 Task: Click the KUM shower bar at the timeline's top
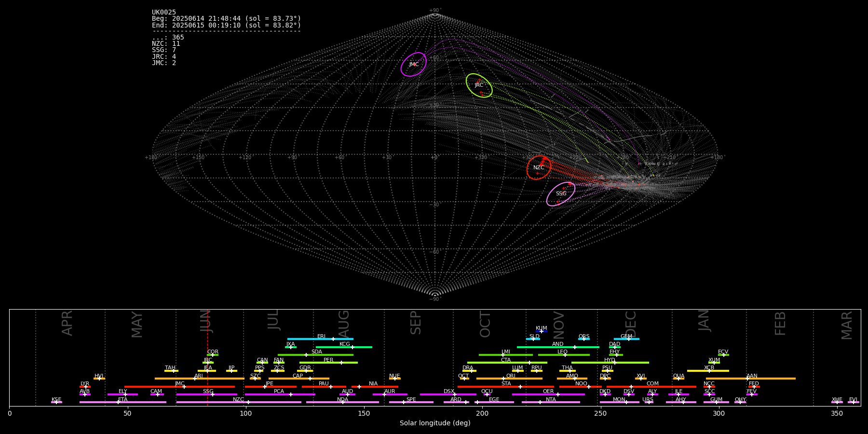(542, 331)
